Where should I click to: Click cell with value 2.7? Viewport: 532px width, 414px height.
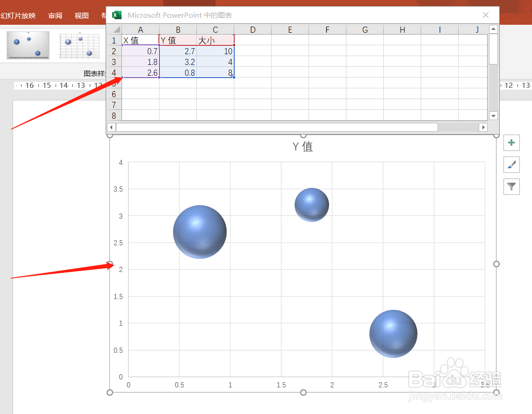coord(178,51)
